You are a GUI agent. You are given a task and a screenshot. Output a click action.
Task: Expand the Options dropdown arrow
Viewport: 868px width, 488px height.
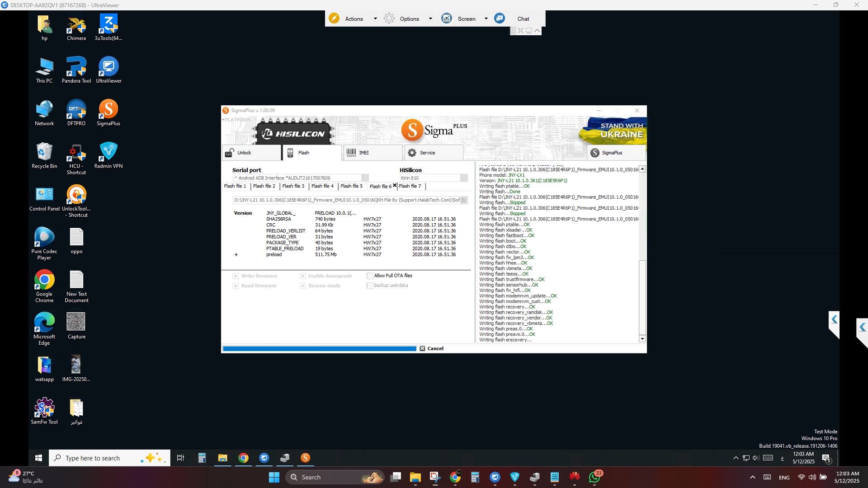pos(430,19)
